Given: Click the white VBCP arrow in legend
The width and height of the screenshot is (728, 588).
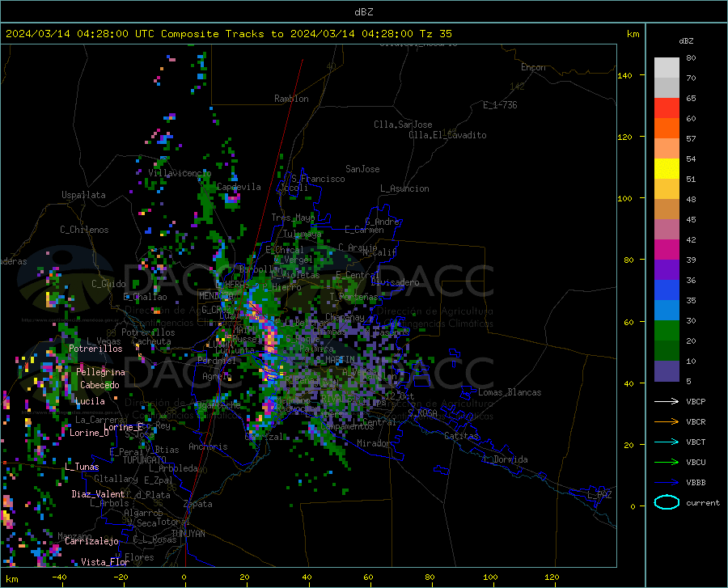Looking at the screenshot, I should pyautogui.click(x=667, y=401).
